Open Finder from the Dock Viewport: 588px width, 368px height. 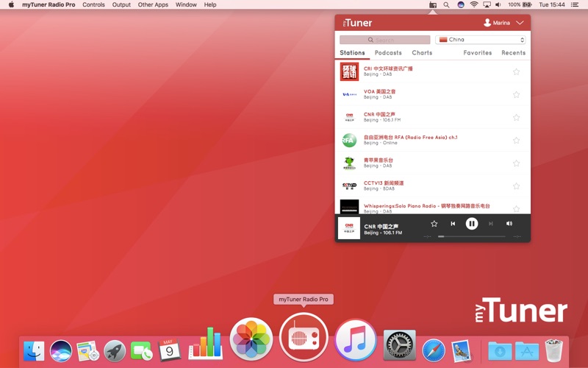(x=34, y=351)
